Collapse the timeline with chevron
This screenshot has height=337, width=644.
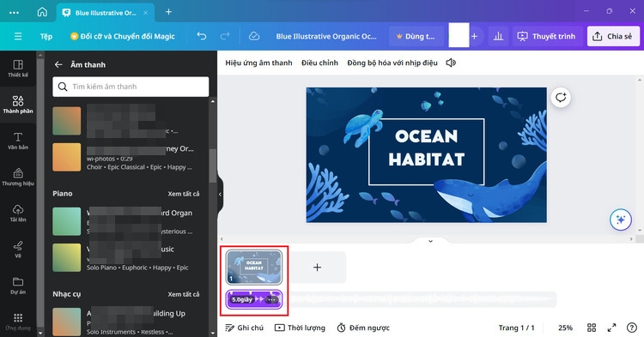pyautogui.click(x=430, y=241)
